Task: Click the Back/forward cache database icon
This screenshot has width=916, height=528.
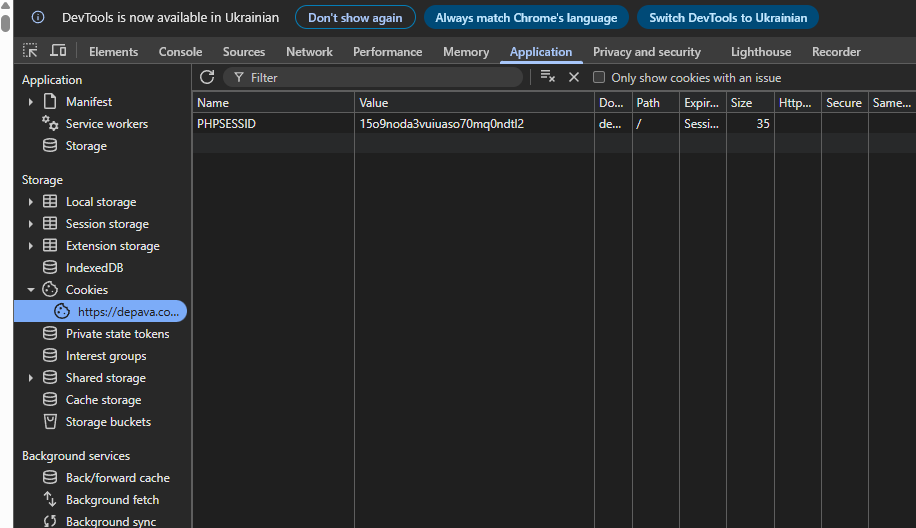Action: click(x=50, y=477)
